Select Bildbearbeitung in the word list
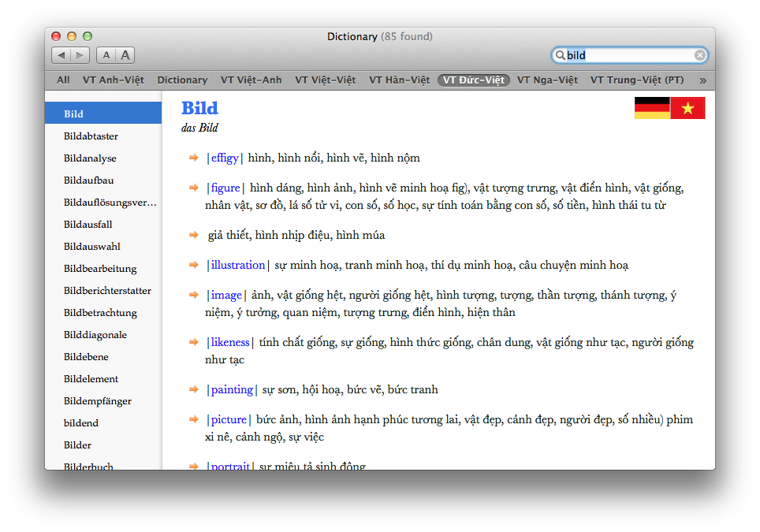 pos(103,268)
